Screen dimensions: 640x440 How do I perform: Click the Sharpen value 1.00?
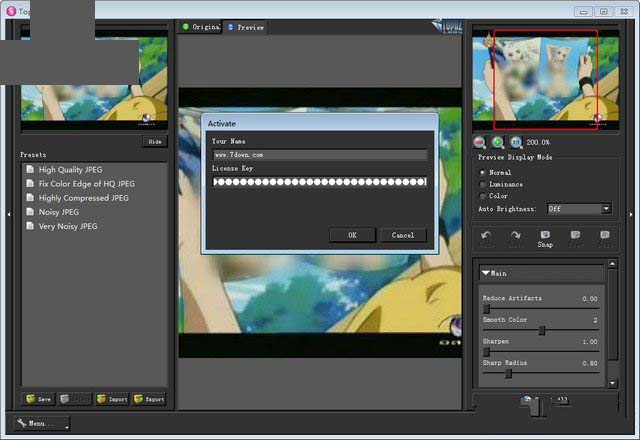tap(590, 342)
